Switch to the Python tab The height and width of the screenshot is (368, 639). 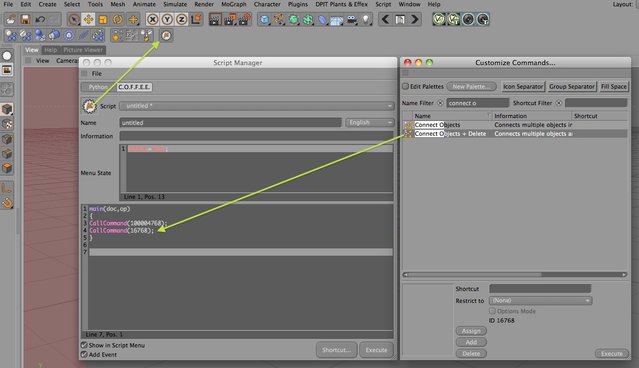click(x=98, y=87)
